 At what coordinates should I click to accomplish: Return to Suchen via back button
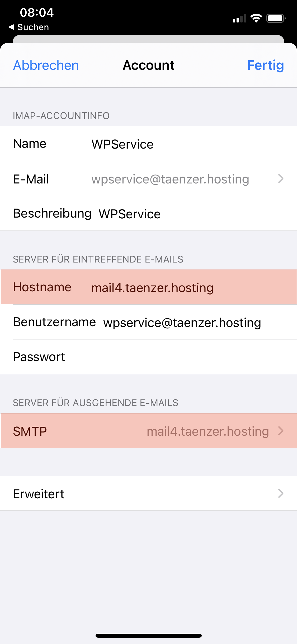point(29,27)
